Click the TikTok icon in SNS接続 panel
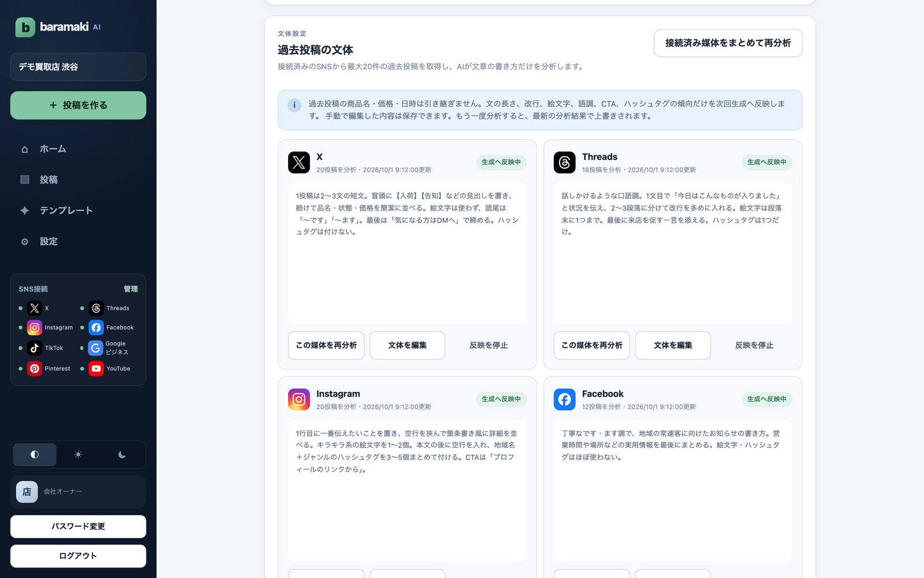 tap(35, 348)
